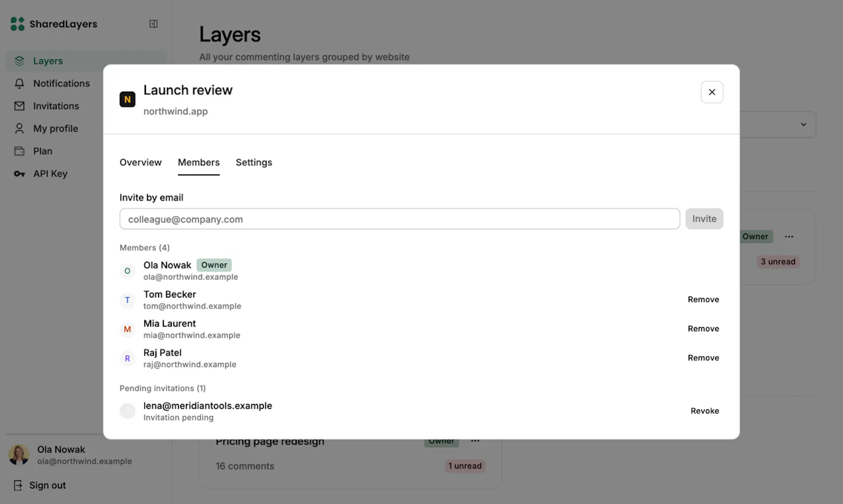The width and height of the screenshot is (843, 504).
Task: Click lena@meridiantools.example pending email
Action: pos(208,406)
